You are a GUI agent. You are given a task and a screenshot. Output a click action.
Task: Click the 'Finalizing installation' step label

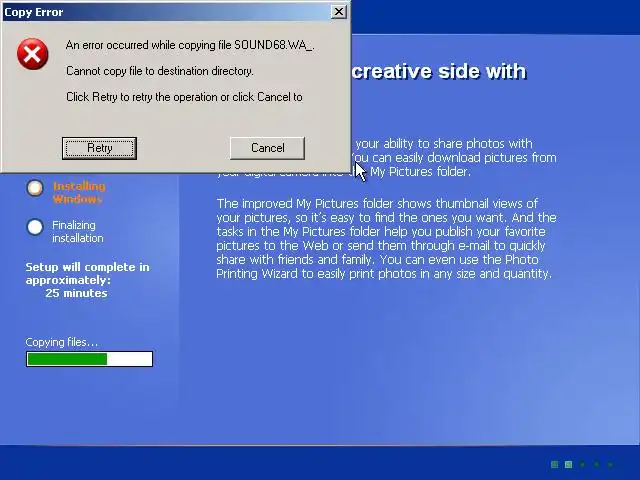[x=78, y=231]
